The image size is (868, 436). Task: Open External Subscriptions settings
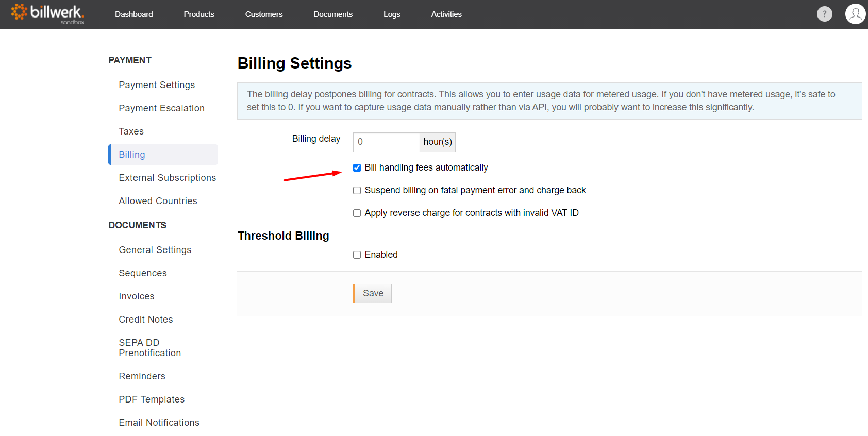[167, 178]
